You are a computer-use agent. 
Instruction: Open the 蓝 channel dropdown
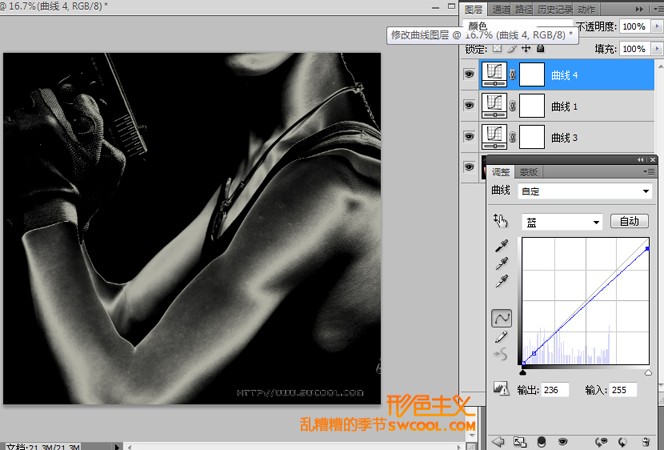click(562, 222)
